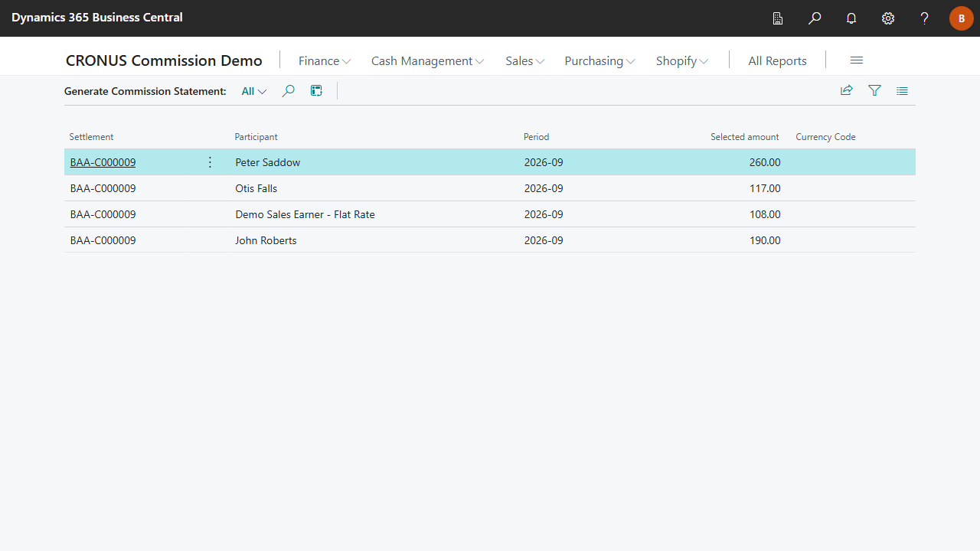Image resolution: width=980 pixels, height=551 pixels.
Task: Click the Generate Commission Statement page caption
Action: coord(145,91)
